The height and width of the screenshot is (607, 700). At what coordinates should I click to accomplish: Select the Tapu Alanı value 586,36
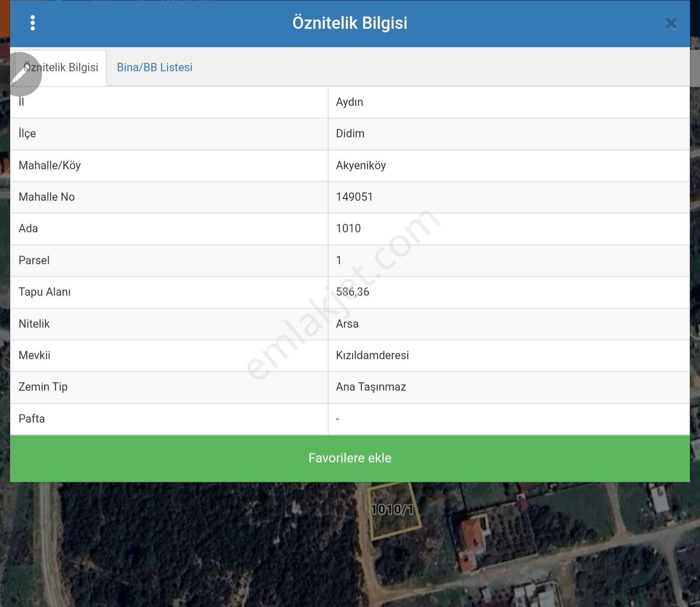(353, 292)
